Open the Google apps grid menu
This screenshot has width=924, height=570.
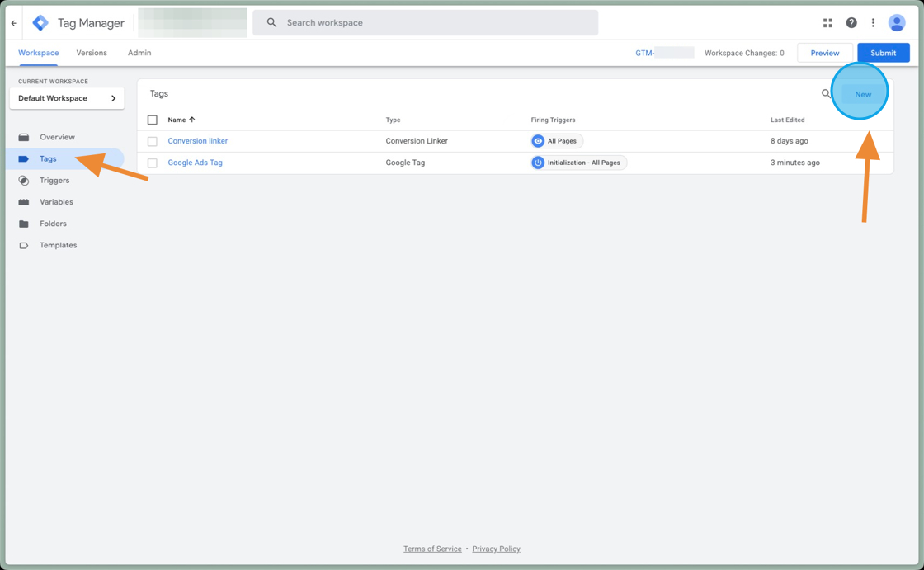pos(827,22)
